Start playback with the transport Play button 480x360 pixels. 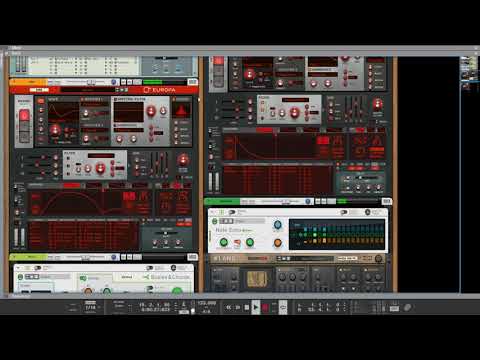[x=256, y=307]
